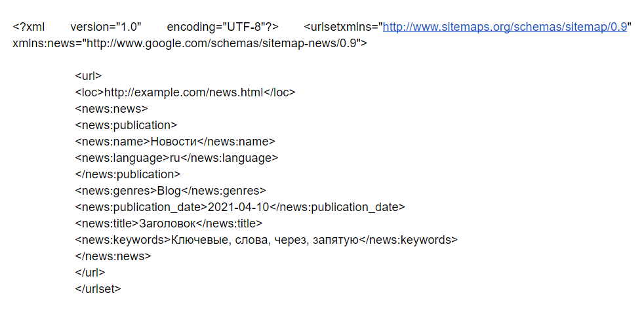The width and height of the screenshot is (644, 310).
Task: Open the sitemaps.org schema hyperlink
Action: tap(505, 27)
